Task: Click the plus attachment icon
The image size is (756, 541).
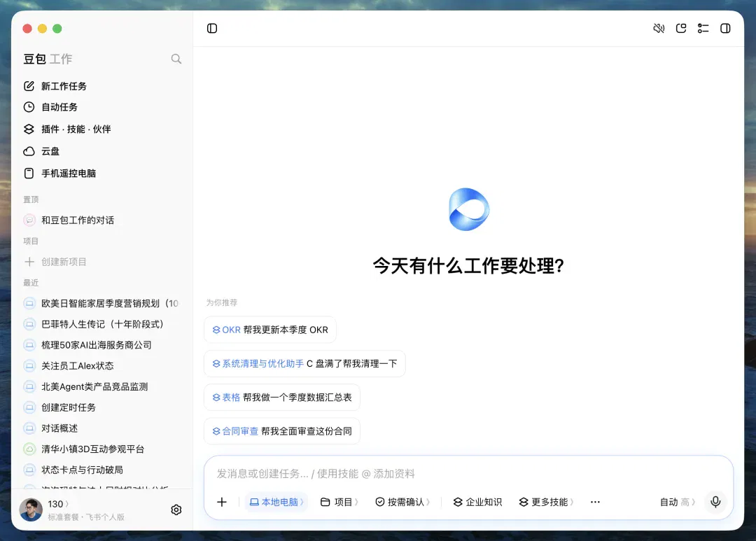Action: 222,502
